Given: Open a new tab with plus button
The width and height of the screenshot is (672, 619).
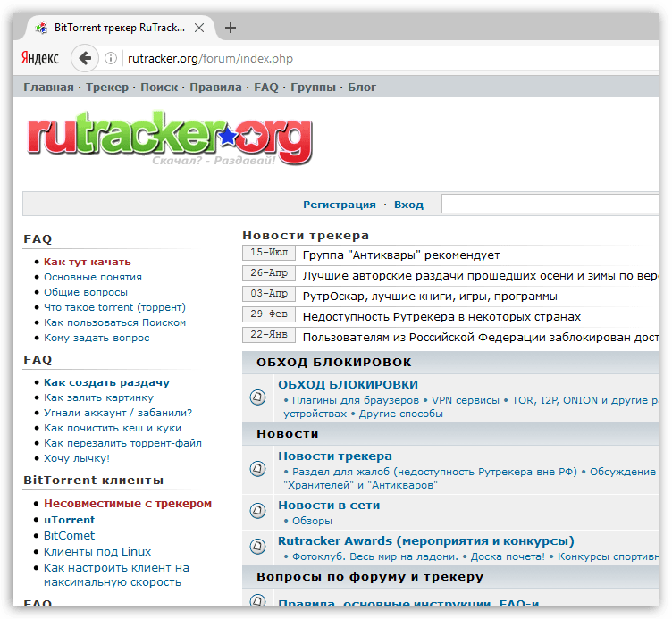Looking at the screenshot, I should point(231,28).
